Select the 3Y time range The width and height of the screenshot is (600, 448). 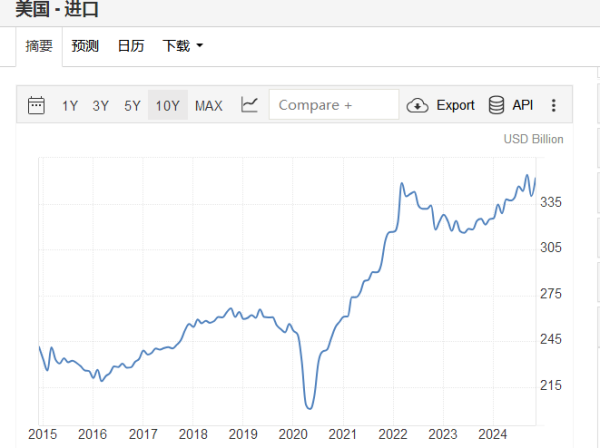tap(101, 106)
